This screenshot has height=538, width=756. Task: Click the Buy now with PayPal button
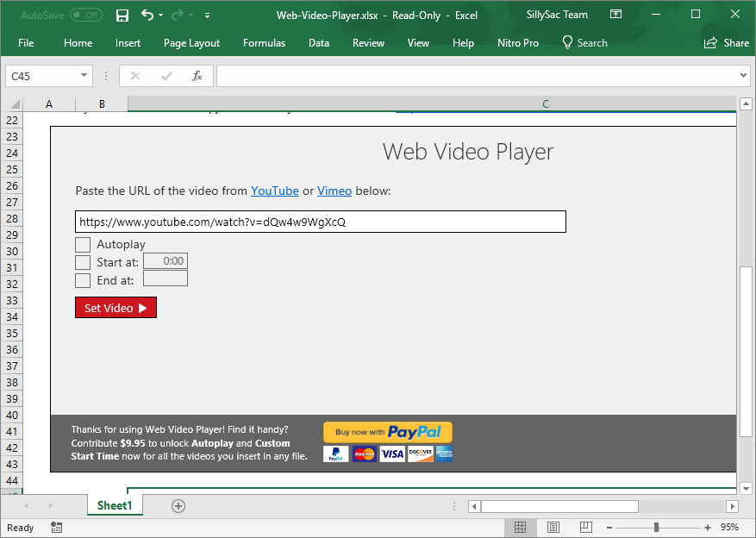click(388, 432)
